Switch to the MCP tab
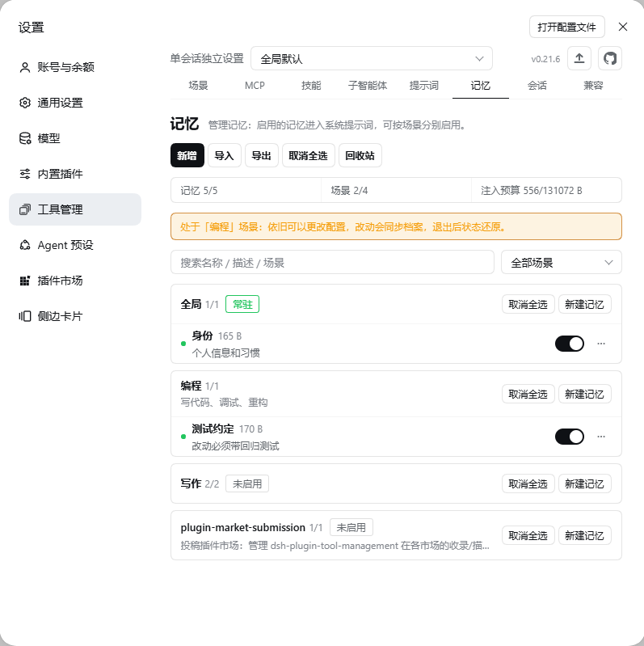644x646 pixels. tap(255, 86)
